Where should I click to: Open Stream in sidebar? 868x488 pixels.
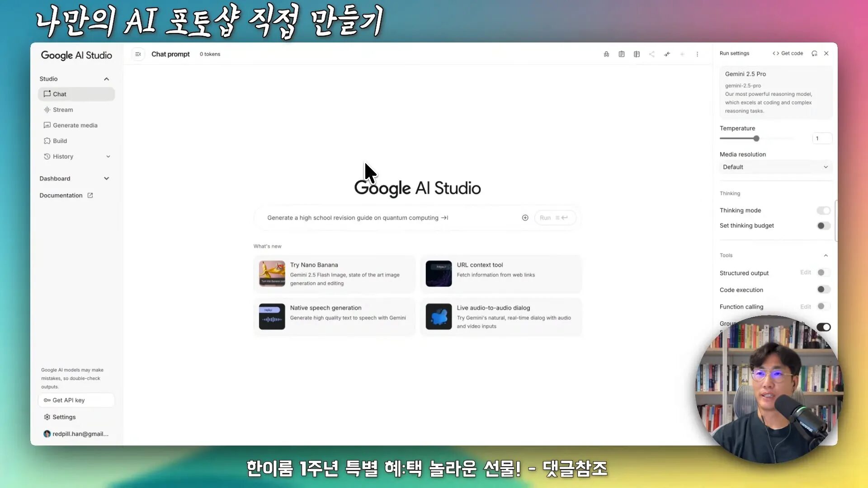coord(76,110)
